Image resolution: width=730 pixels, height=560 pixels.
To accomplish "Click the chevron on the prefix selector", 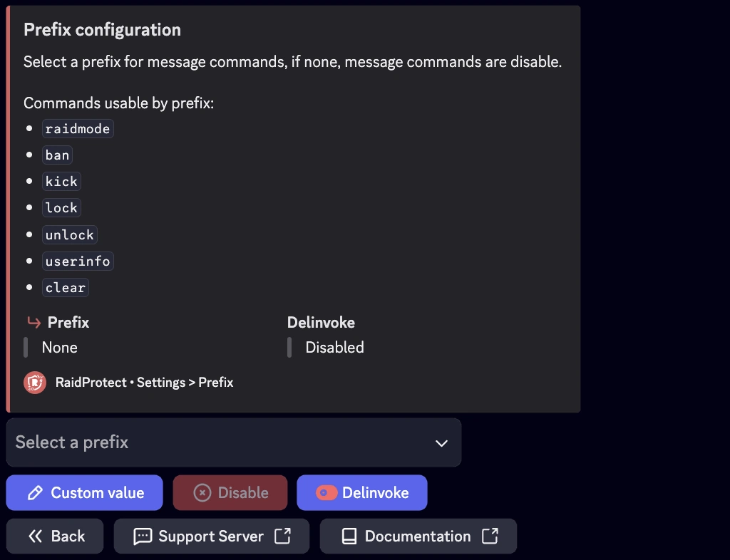I will pos(441,442).
